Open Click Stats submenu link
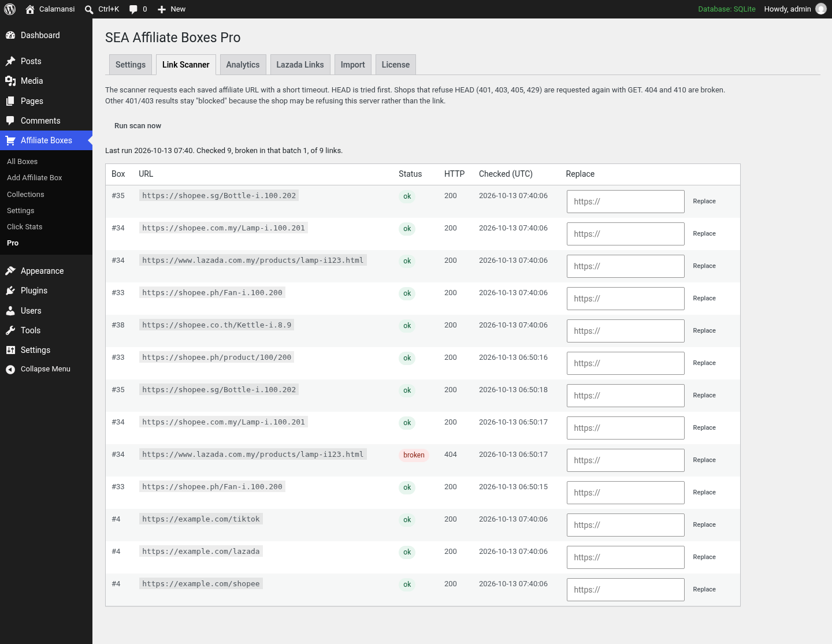Viewport: 832px width, 644px height. tap(24, 227)
